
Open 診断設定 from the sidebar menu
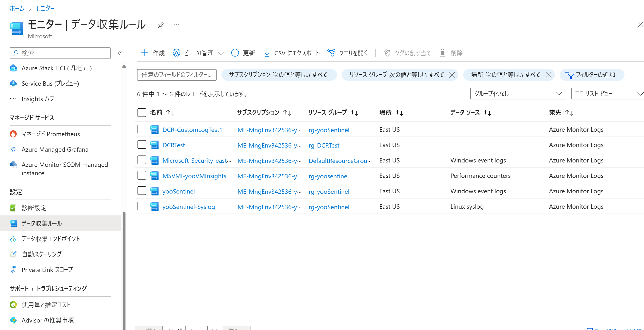coord(34,208)
